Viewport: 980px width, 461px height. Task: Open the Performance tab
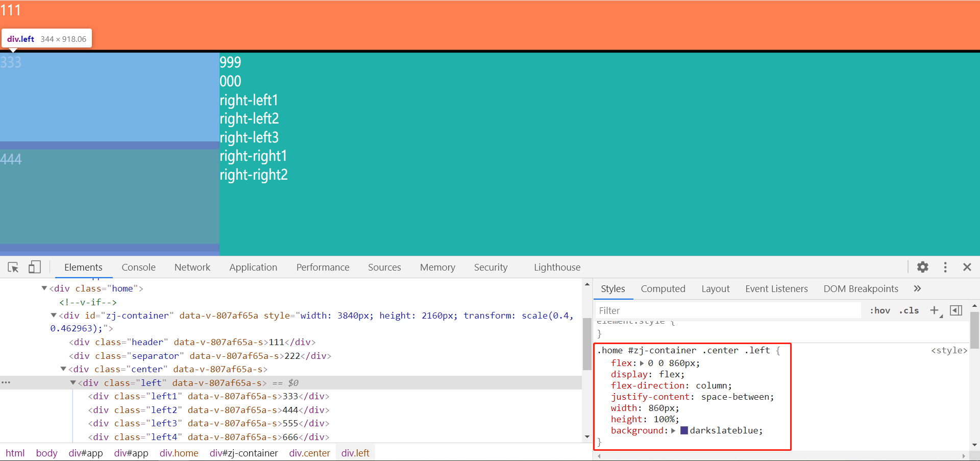[323, 267]
